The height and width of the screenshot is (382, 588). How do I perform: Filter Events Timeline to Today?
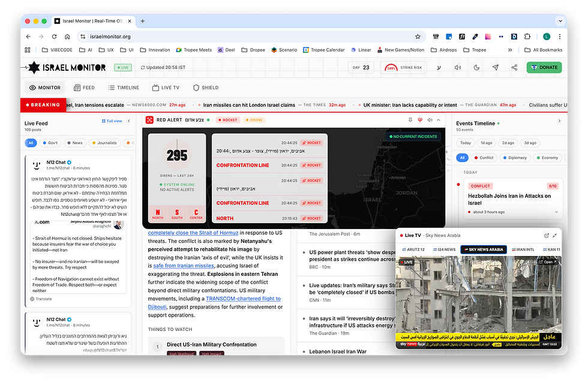tap(466, 143)
